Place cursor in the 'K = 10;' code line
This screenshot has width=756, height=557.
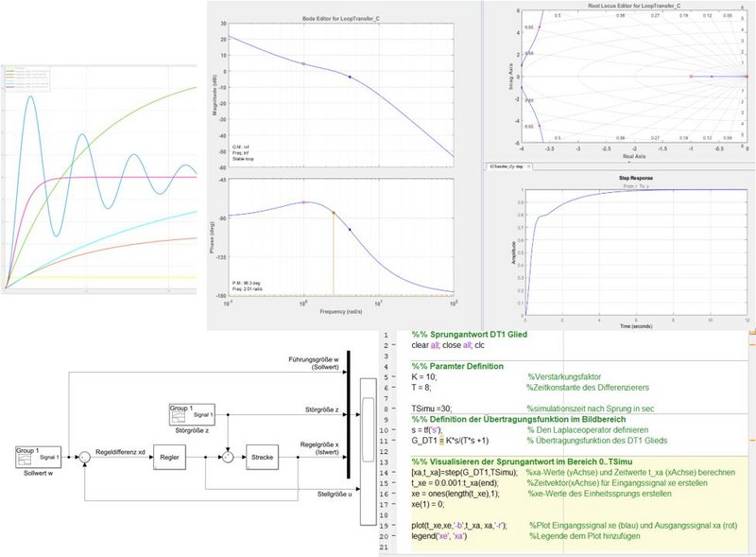click(x=425, y=375)
